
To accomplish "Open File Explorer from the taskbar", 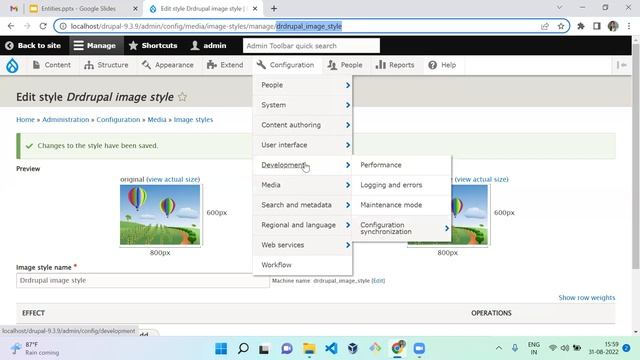I will click(309, 348).
